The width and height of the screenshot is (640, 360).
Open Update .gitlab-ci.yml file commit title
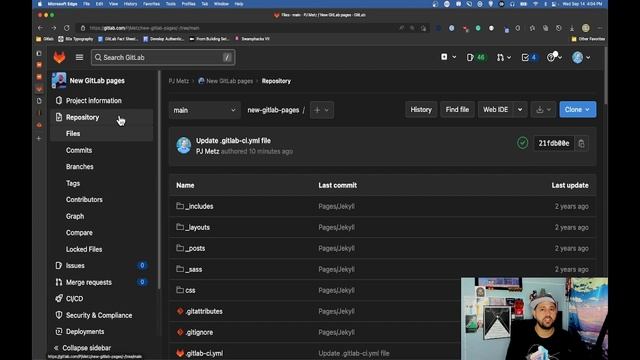[233, 140]
